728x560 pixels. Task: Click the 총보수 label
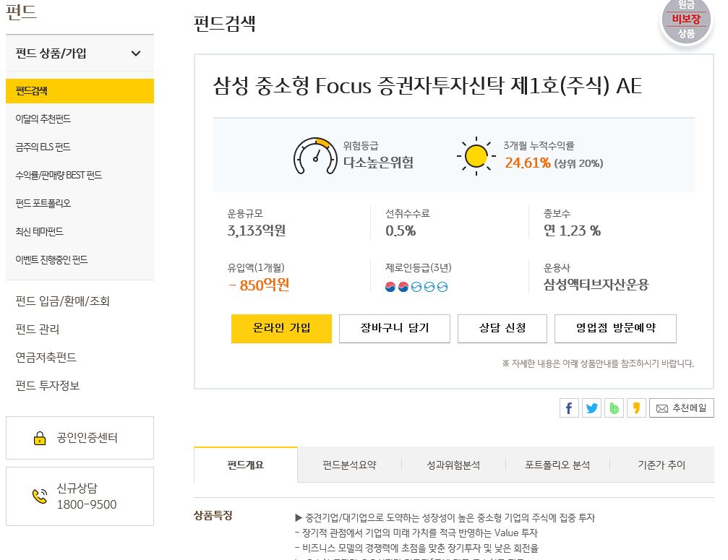pyautogui.click(x=557, y=214)
